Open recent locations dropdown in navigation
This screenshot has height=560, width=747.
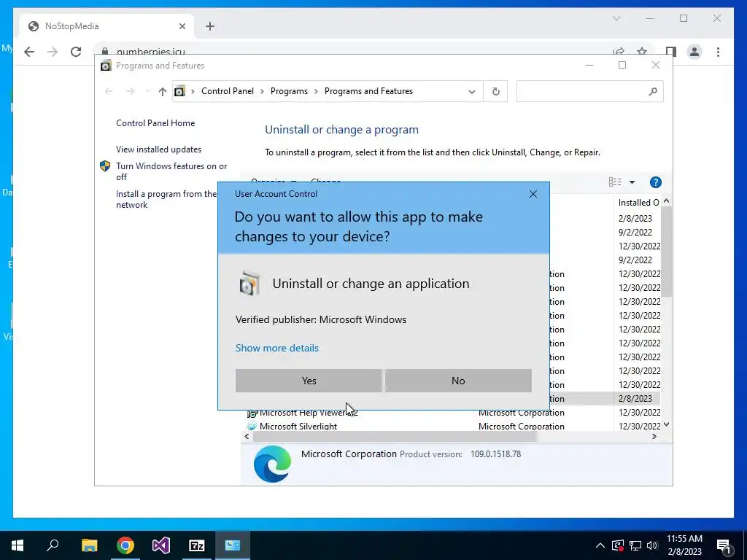tap(147, 91)
